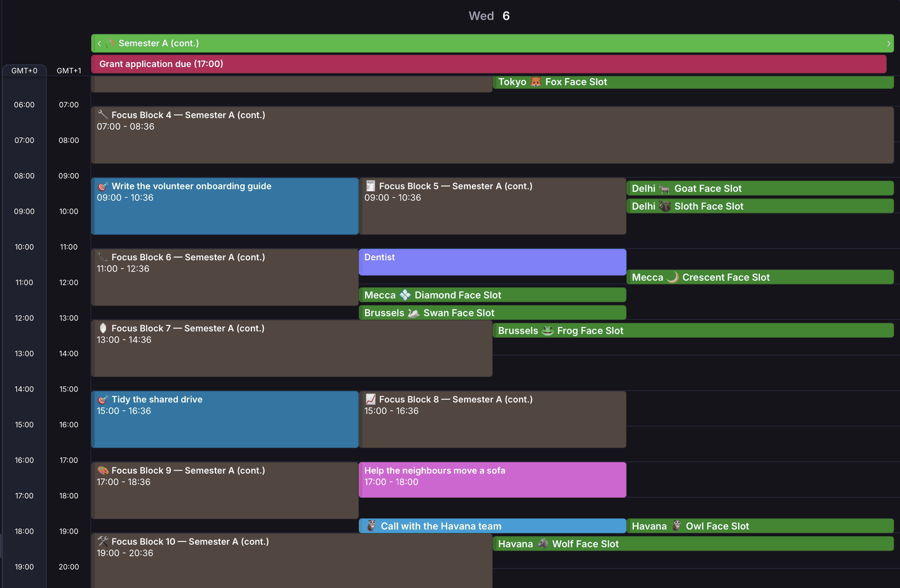
Task: Click the 19:00 - 20:36 time on Focus Block 10
Action: coord(125,553)
